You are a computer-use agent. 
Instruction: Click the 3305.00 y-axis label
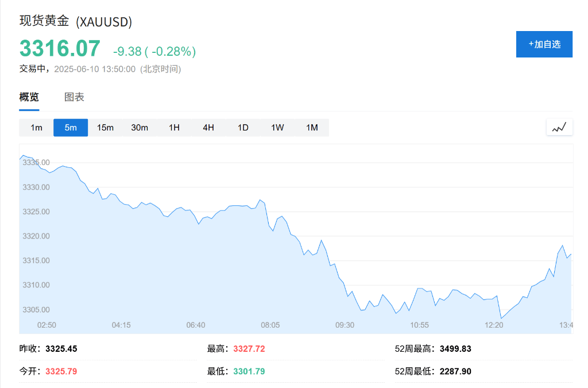pos(36,310)
